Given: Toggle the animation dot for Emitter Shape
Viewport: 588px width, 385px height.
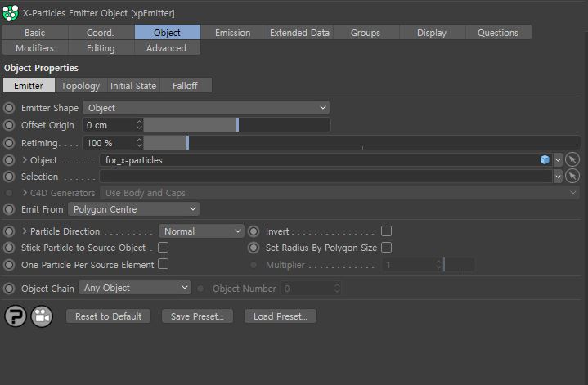Looking at the screenshot, I should (9, 108).
